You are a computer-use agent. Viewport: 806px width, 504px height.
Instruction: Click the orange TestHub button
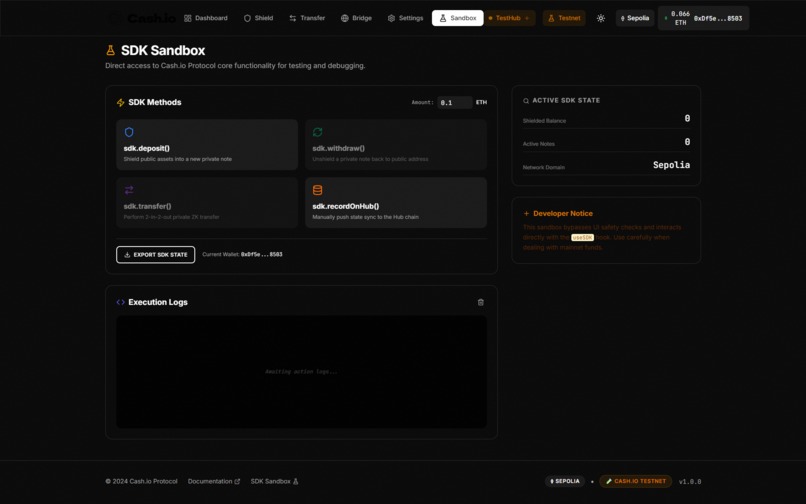pyautogui.click(x=509, y=18)
